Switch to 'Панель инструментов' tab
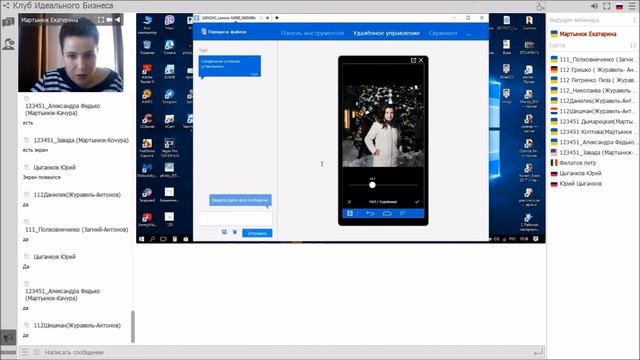 [x=312, y=33]
